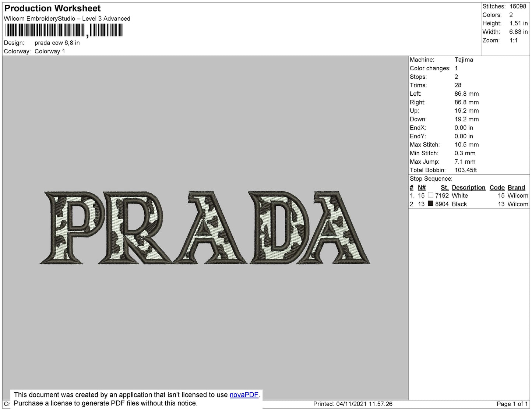Click the Max Jump value '7.1 mm'
This screenshot has width=532, height=411.
[465, 162]
